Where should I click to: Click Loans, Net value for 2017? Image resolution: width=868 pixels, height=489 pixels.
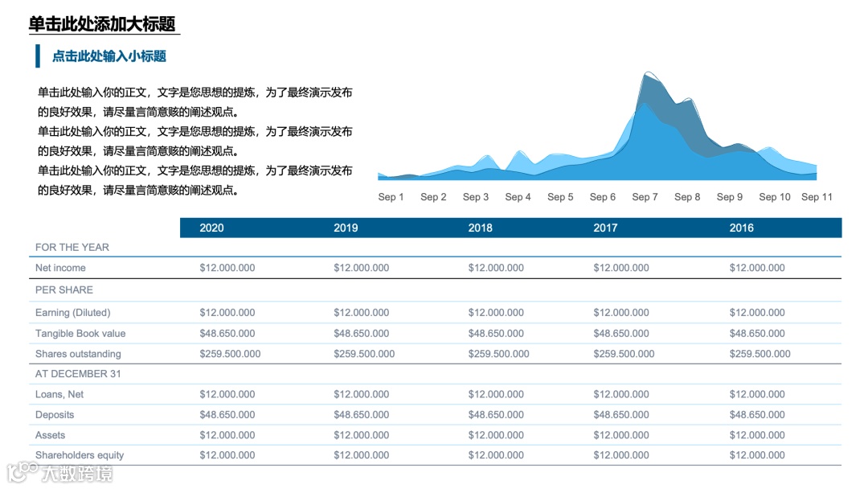621,394
